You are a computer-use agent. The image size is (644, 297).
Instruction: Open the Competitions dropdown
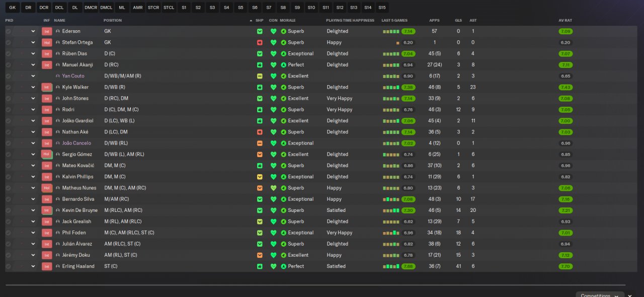point(600,294)
